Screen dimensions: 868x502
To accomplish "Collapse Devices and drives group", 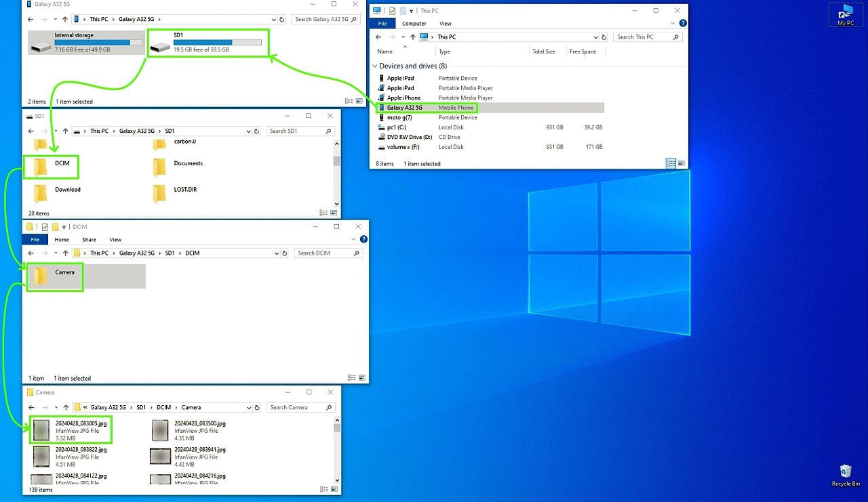I will (374, 66).
